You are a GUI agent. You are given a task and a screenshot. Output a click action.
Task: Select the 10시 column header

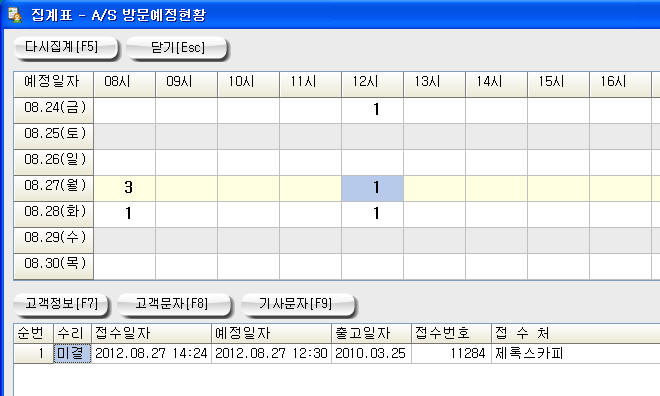point(248,85)
